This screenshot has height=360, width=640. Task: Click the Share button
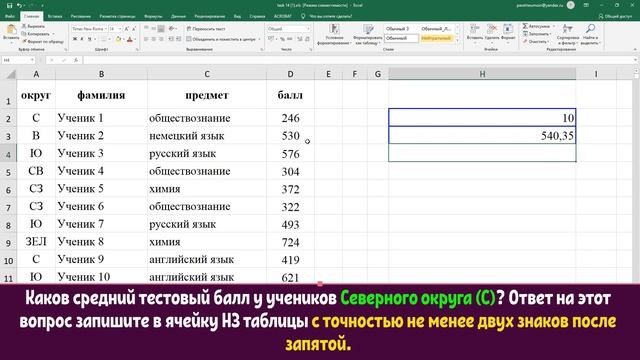coord(615,16)
